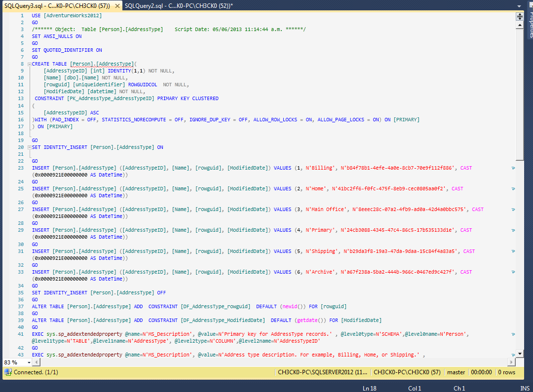The image size is (533, 392).
Task: Toggle the INS insert-mode indicator
Action: point(525,389)
